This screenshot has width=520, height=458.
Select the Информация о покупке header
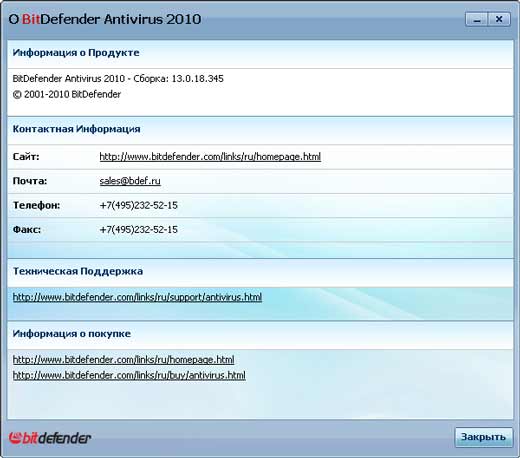tap(72, 334)
